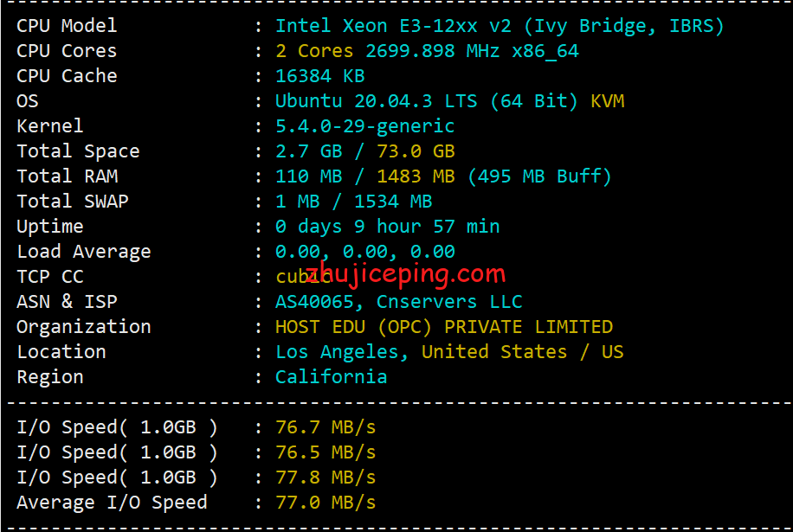Viewport: 793px width, 532px height.
Task: Click Uptime value 0 days 9 hour 57 min
Action: point(387,227)
